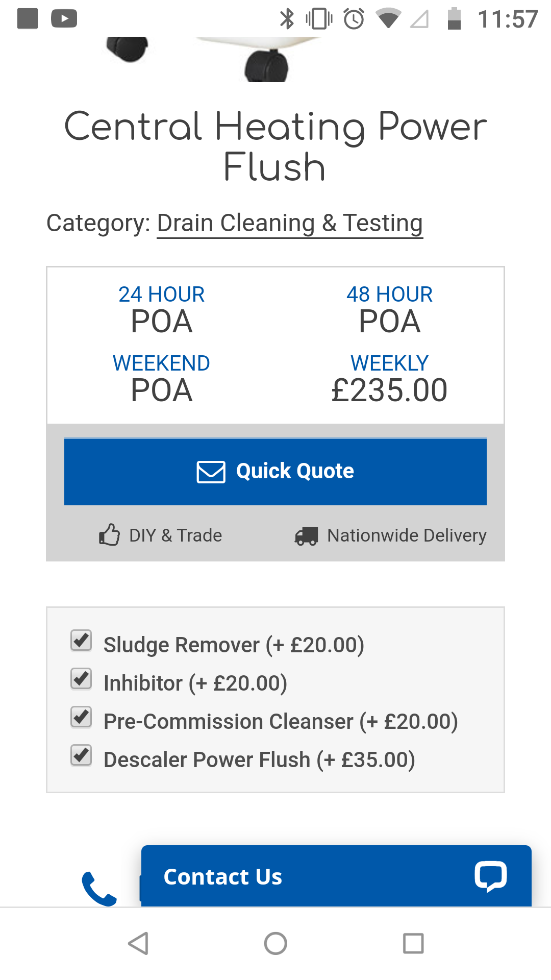The height and width of the screenshot is (980, 551).
Task: Open the recent apps square button
Action: (x=413, y=943)
